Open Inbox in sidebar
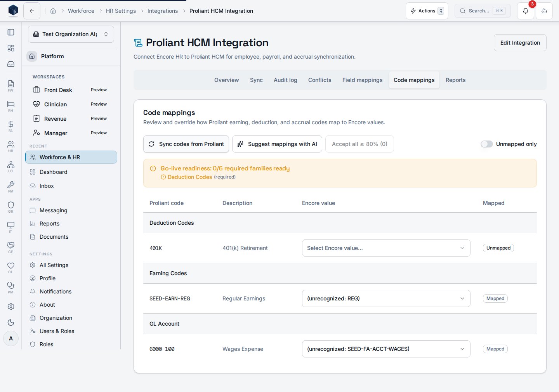Viewport: 559px width, 392px height. [x=71, y=186]
